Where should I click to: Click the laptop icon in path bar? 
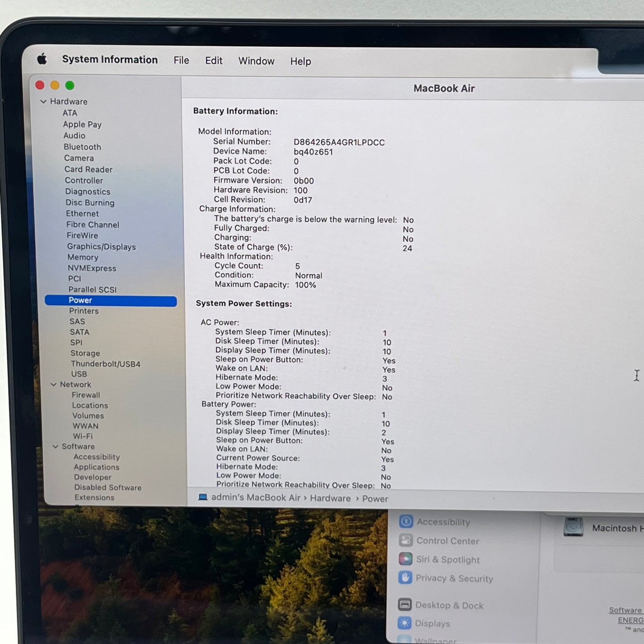[x=203, y=497]
